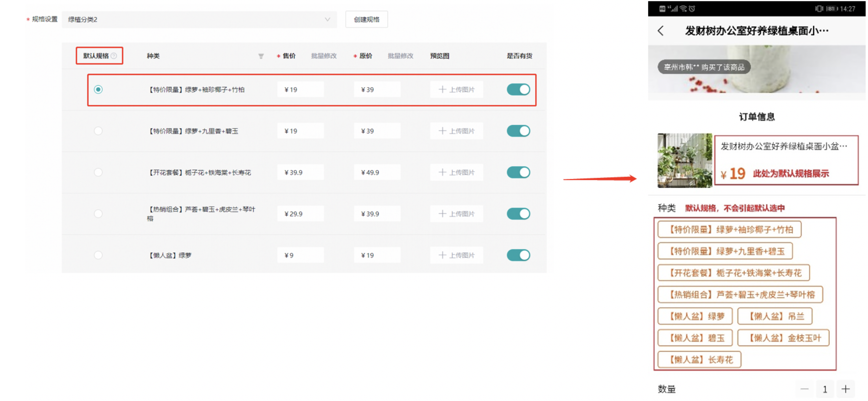
Task: Edit 原价 ¥49.9 field for 【开花套餐】
Action: 377,172
